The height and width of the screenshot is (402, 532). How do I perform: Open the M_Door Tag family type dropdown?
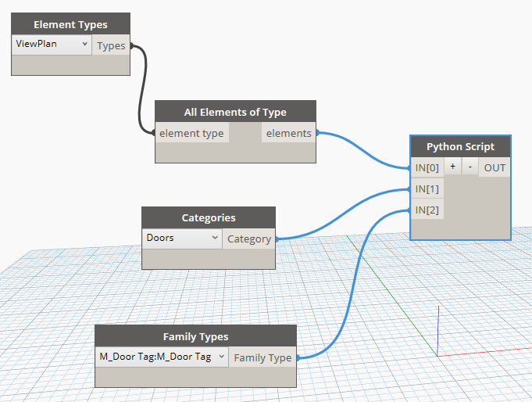(162, 357)
